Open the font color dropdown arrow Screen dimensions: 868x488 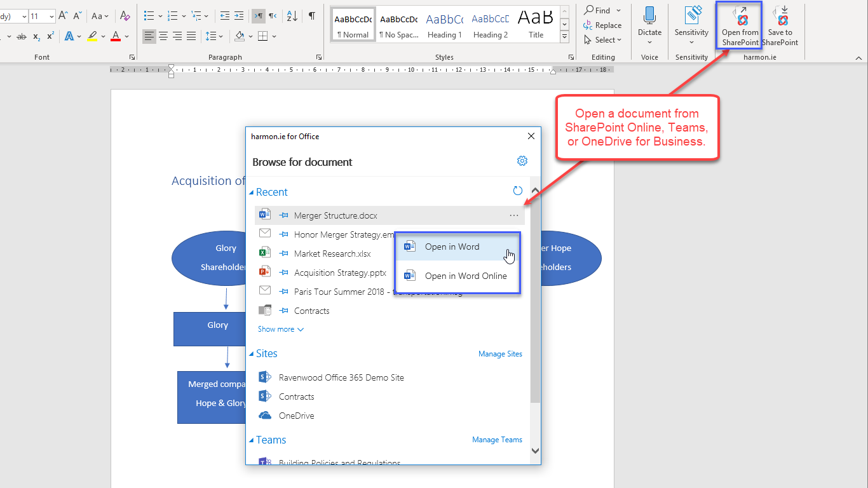[x=125, y=37]
